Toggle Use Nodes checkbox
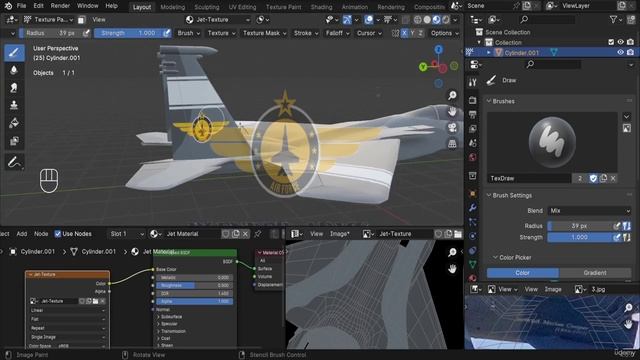This screenshot has height=360, width=640. pyautogui.click(x=58, y=234)
